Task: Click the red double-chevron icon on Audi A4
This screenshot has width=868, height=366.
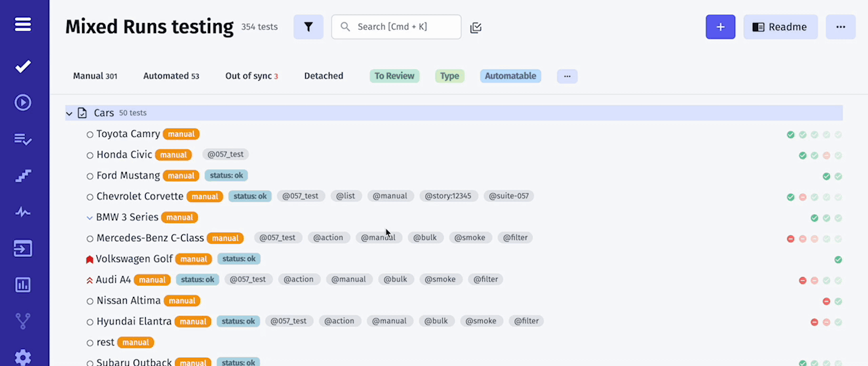Action: 90,280
